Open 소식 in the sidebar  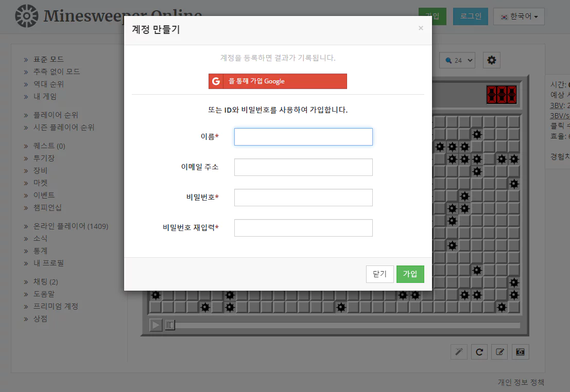(40, 238)
